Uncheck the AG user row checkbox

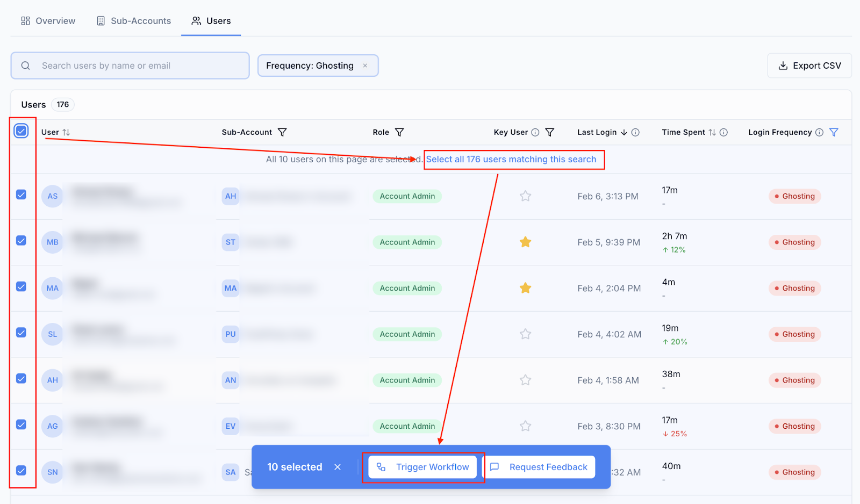point(21,424)
